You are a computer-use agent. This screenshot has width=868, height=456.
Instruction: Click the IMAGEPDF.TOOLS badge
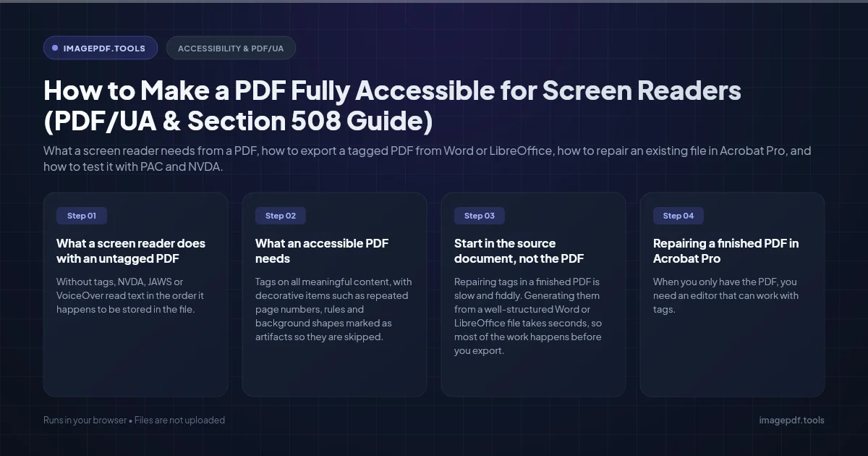coord(101,48)
